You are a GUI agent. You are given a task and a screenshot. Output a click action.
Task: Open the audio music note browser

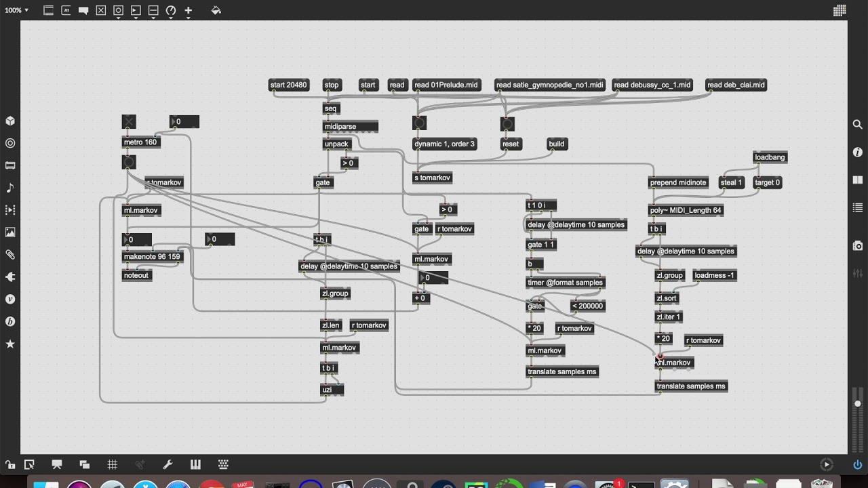pos(10,188)
